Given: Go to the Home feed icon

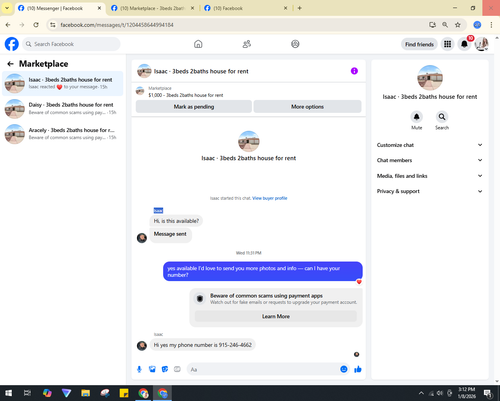Looking at the screenshot, I should tap(198, 44).
